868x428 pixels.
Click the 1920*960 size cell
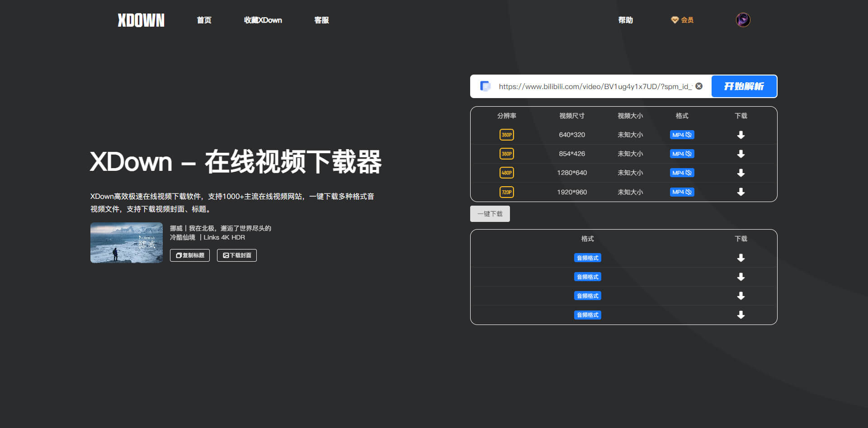pyautogui.click(x=572, y=192)
